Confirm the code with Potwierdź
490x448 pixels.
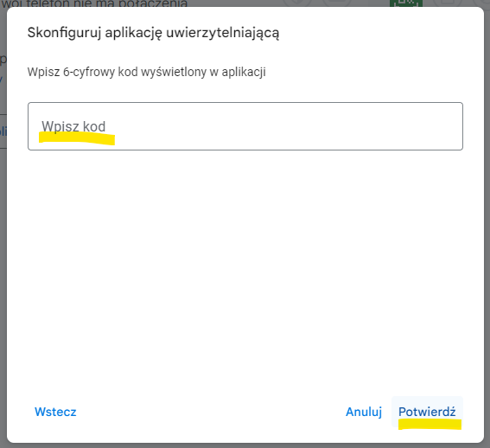(x=427, y=412)
